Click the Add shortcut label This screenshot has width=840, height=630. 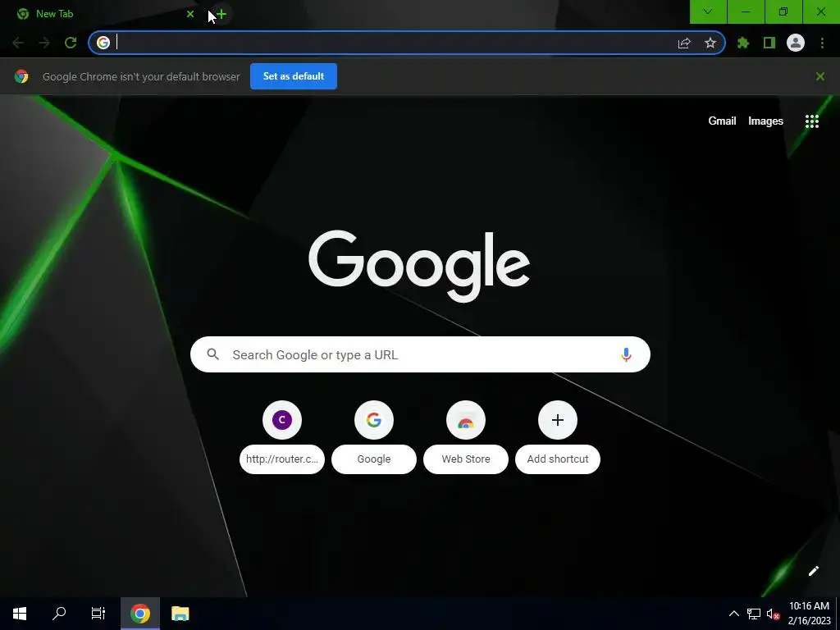[x=558, y=459]
